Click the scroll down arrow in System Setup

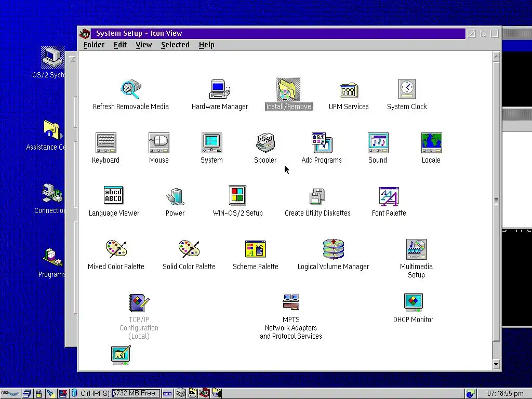[x=496, y=364]
